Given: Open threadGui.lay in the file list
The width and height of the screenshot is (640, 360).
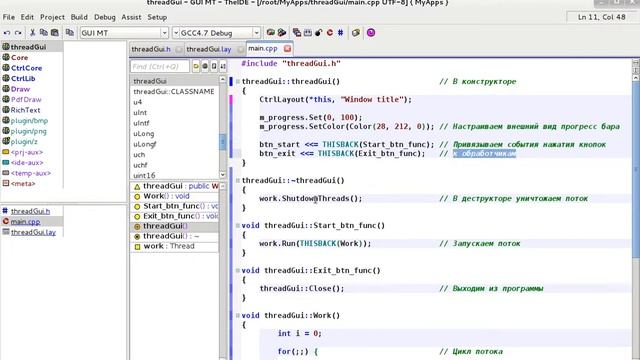Looking at the screenshot, I should click(x=33, y=232).
